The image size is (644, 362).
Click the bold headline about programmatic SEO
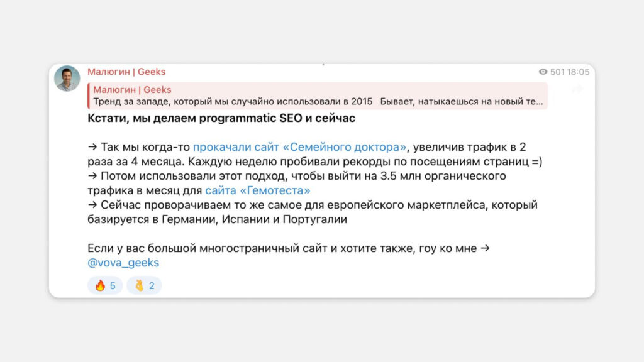(x=221, y=118)
